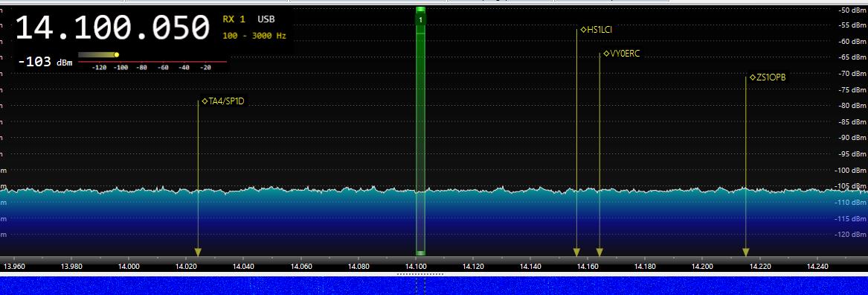Select the RX 1 receiver label
Image resolution: width=868 pixels, height=295 pixels.
coord(234,19)
